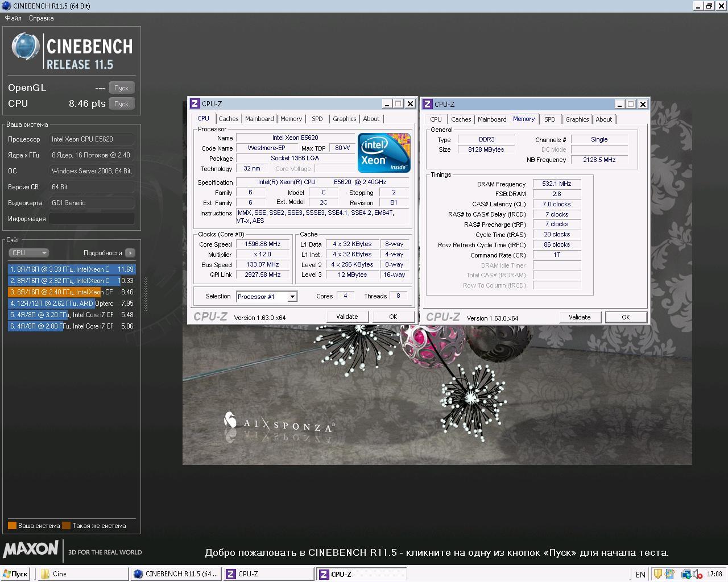The height and width of the screenshot is (582, 728).
Task: Click the network icon in the system tray
Action: pos(686,574)
